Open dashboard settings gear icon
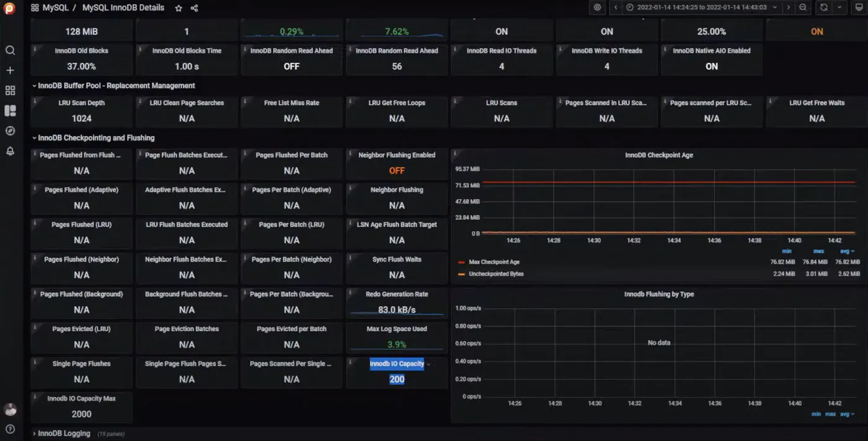 [597, 7]
